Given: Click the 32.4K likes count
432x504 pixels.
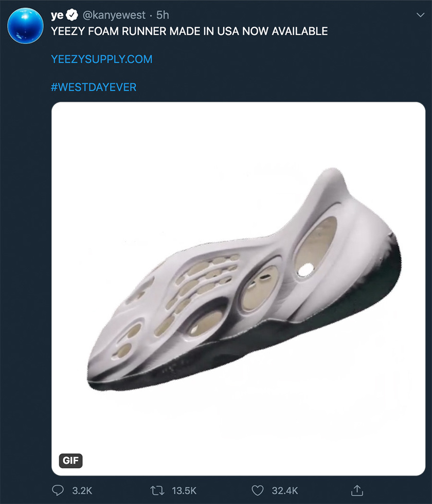Looking at the screenshot, I should (x=284, y=491).
